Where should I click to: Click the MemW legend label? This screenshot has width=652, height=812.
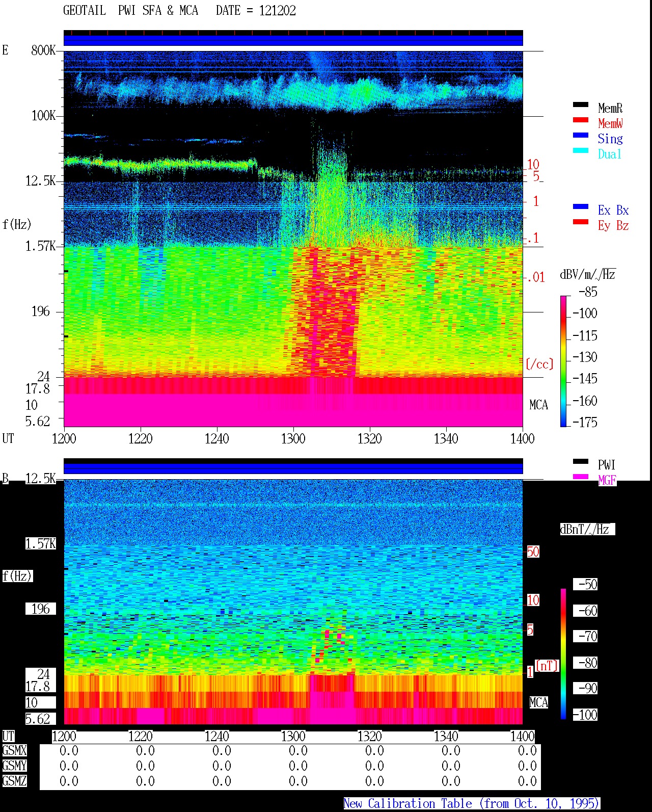tap(610, 123)
